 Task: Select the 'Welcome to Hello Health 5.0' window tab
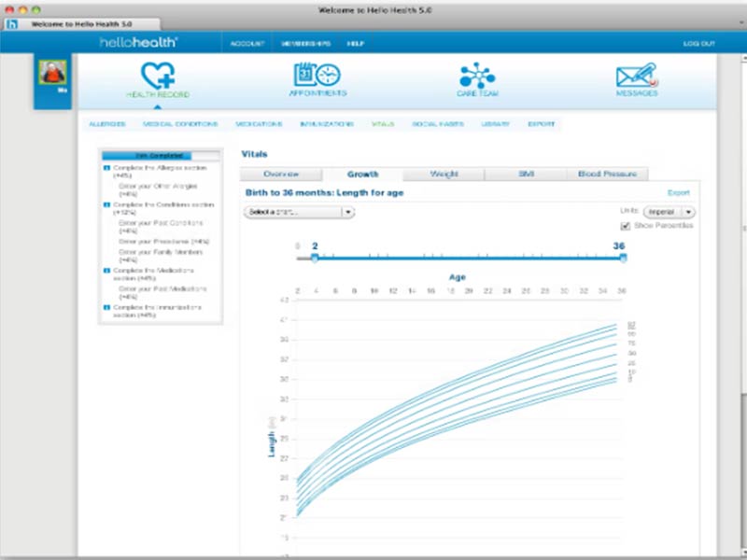click(81, 24)
